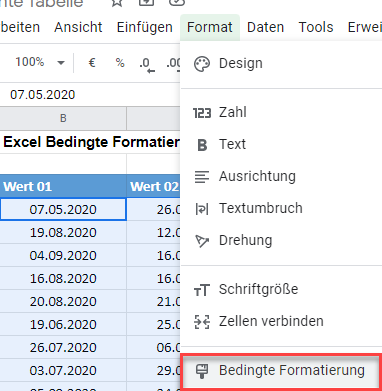Image resolution: width=382 pixels, height=391 pixels.
Task: Decrease decimal places button
Action: [x=147, y=63]
